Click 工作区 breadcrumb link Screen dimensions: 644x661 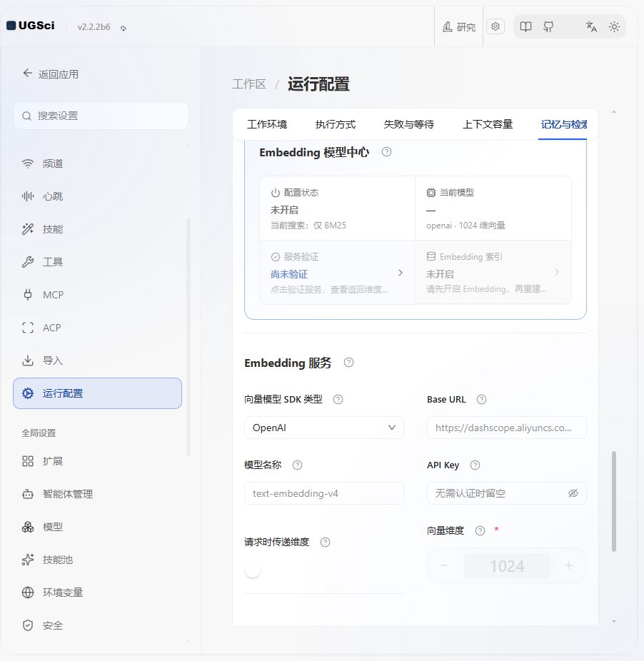(x=249, y=84)
